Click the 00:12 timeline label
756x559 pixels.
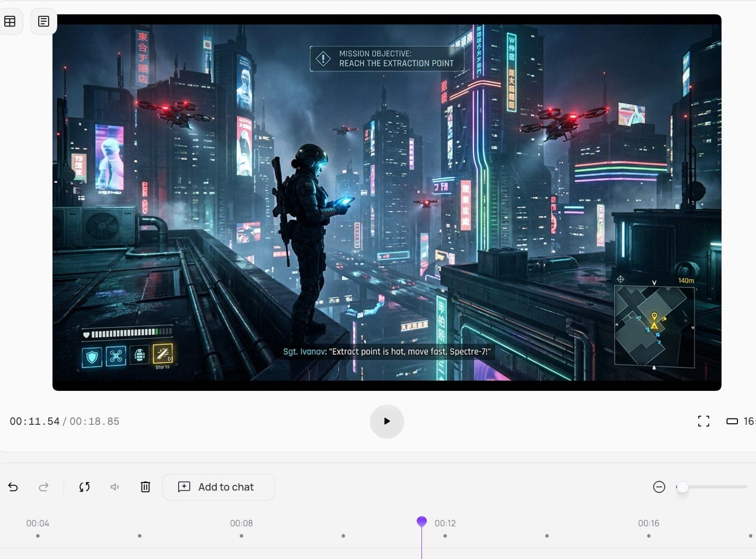point(445,523)
